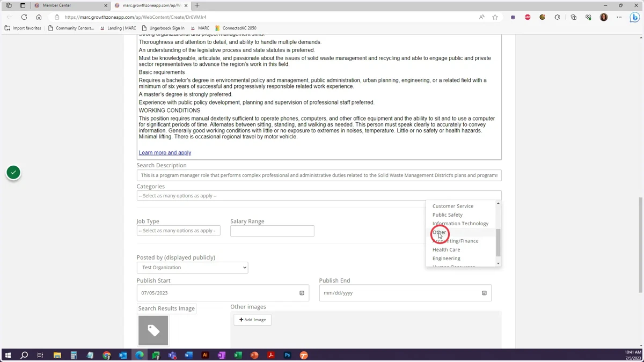
Task: Launch Adobe Illustrator from the taskbar
Action: 205,355
